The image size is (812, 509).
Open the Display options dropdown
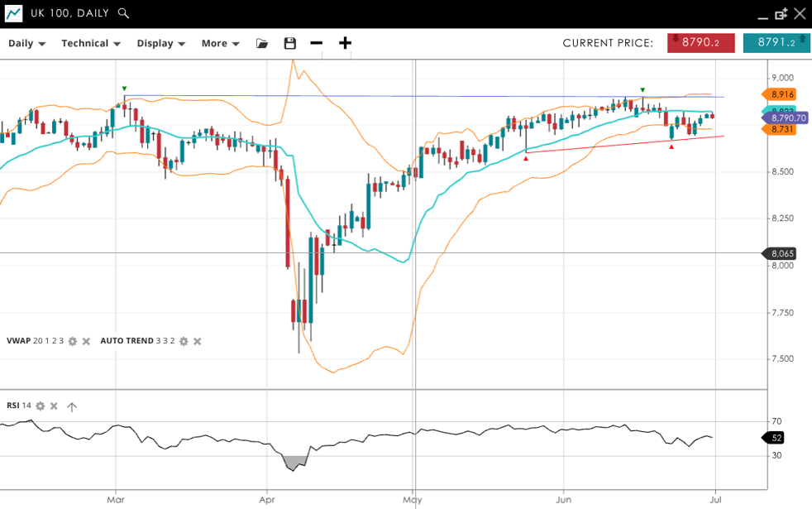160,43
